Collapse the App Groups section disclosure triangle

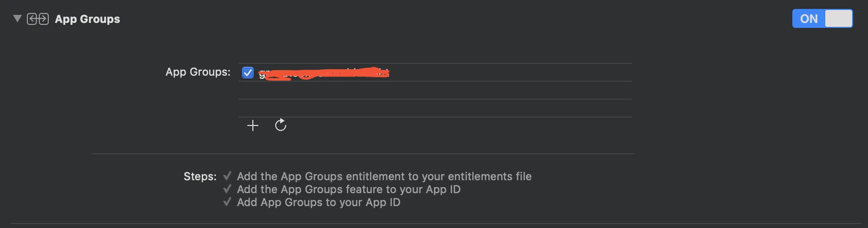click(17, 19)
